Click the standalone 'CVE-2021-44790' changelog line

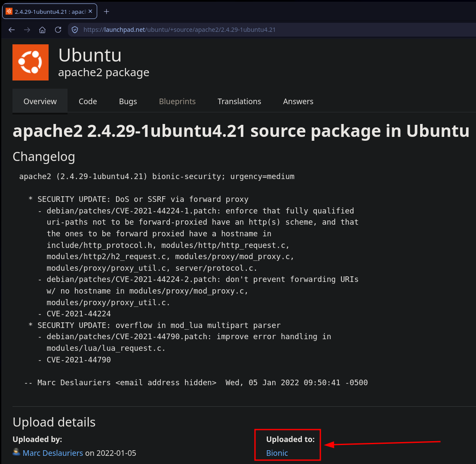[79, 359]
